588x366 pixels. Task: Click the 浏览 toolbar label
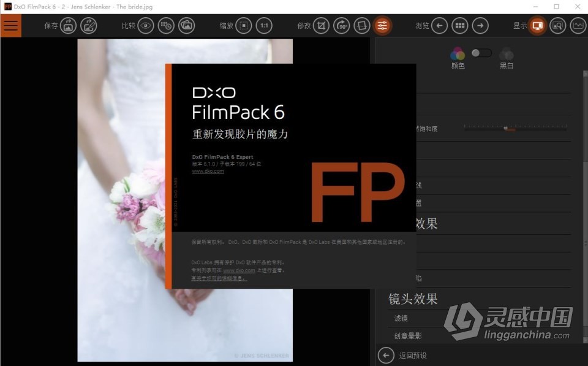tap(422, 26)
